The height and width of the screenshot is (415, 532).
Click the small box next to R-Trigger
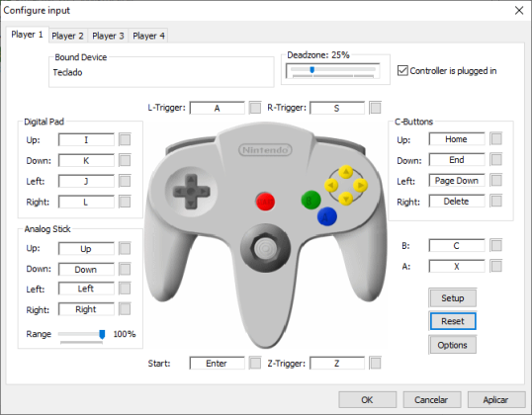click(375, 108)
